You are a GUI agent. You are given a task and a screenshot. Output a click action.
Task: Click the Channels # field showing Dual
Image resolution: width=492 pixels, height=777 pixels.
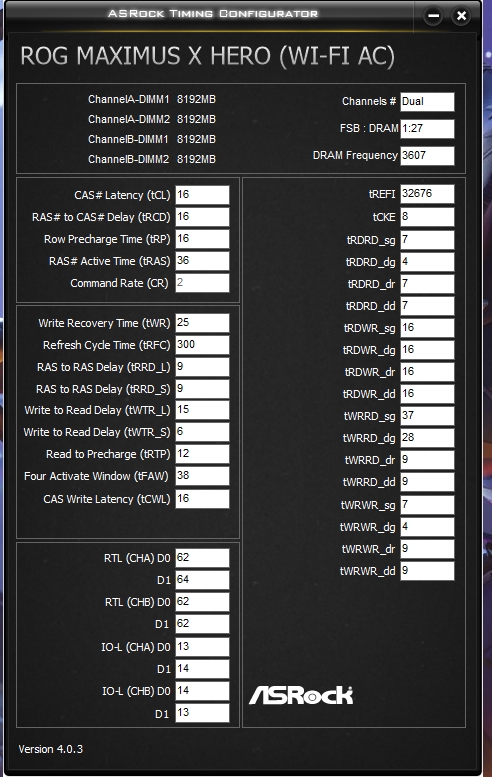point(427,102)
